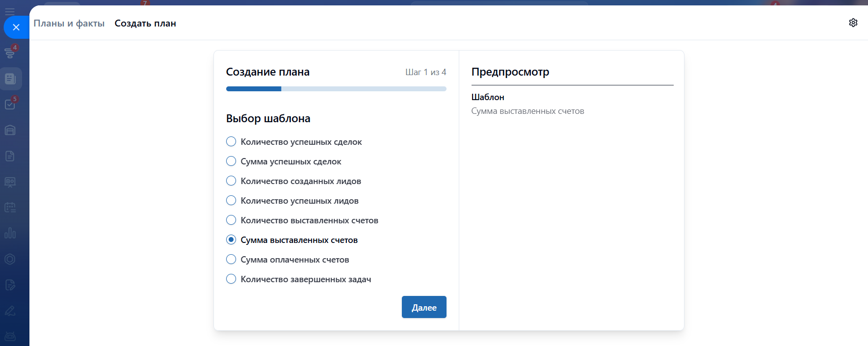The width and height of the screenshot is (868, 346).
Task: Open CRM funnel icon in sidebar
Action: (10, 52)
